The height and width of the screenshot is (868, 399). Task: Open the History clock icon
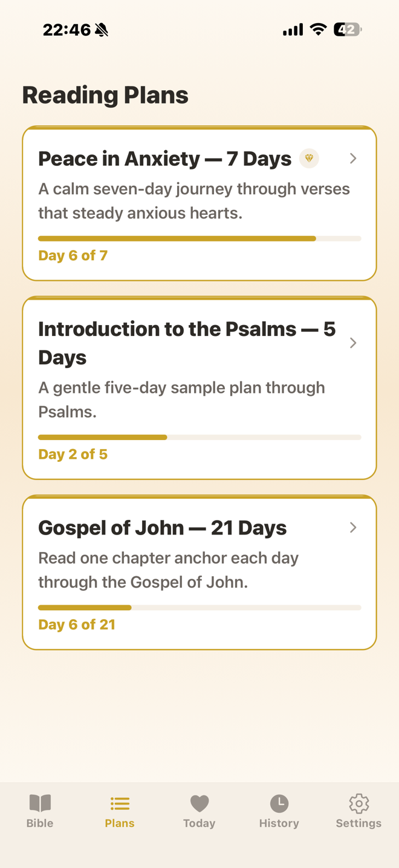[x=279, y=803]
